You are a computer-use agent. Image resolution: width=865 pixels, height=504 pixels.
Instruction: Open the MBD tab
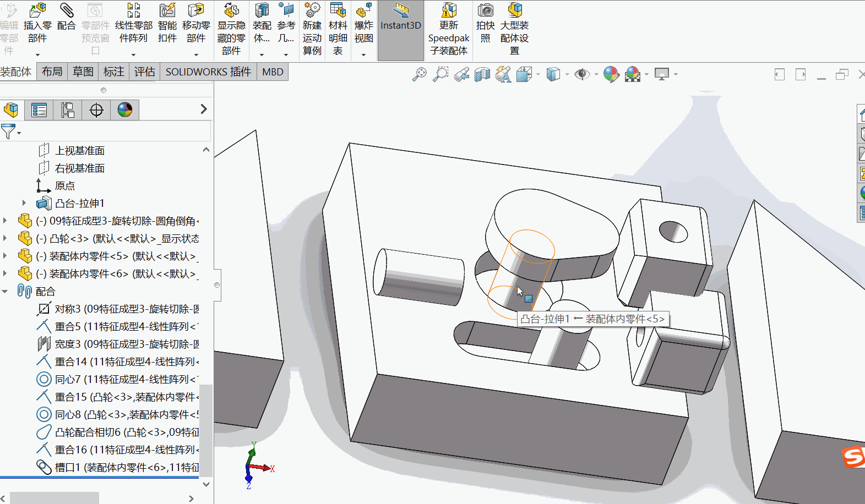(273, 72)
